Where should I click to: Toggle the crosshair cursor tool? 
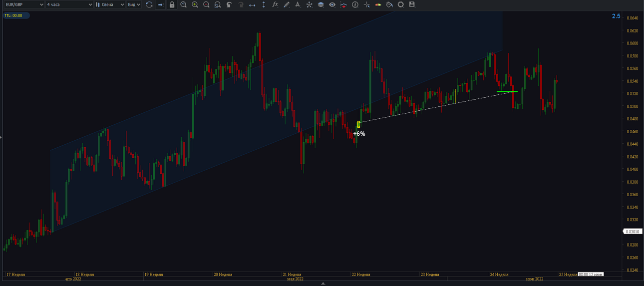point(367,4)
